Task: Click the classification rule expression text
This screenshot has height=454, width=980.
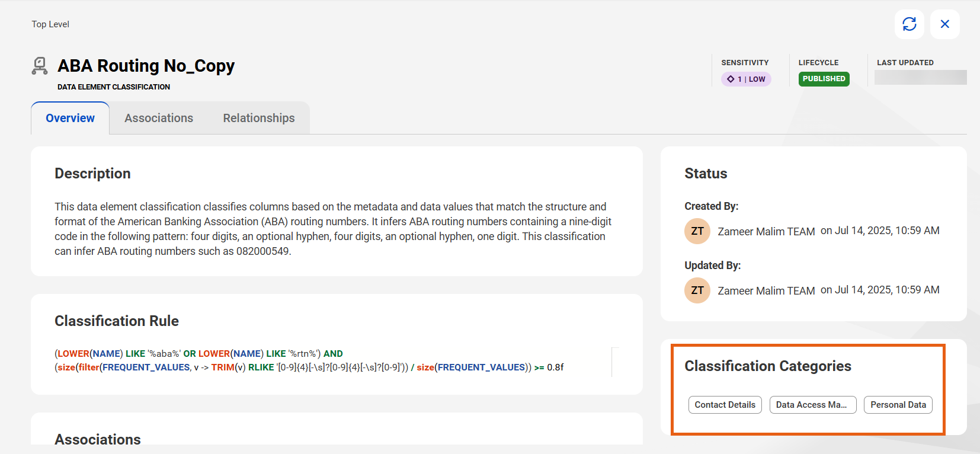Action: click(309, 360)
